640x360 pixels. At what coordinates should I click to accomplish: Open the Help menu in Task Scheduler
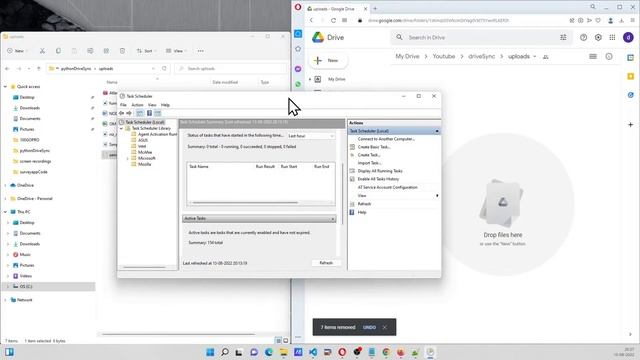coord(165,105)
